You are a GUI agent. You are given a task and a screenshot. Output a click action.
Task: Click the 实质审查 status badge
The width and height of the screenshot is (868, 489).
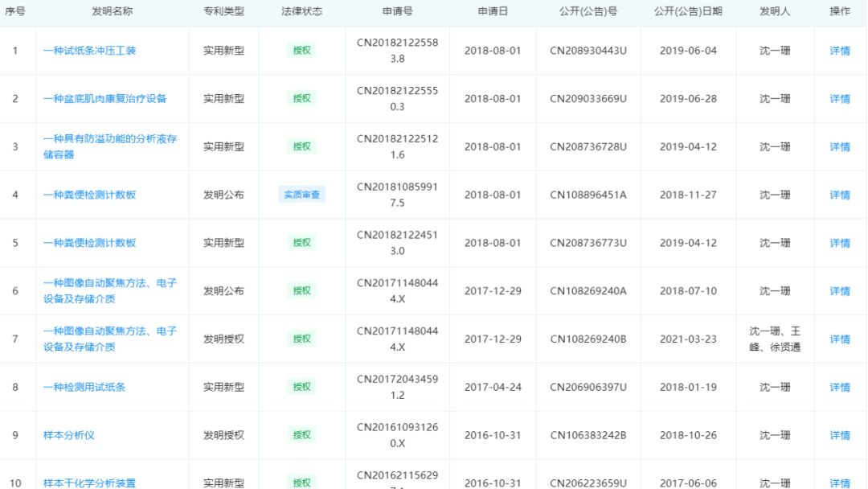302,195
